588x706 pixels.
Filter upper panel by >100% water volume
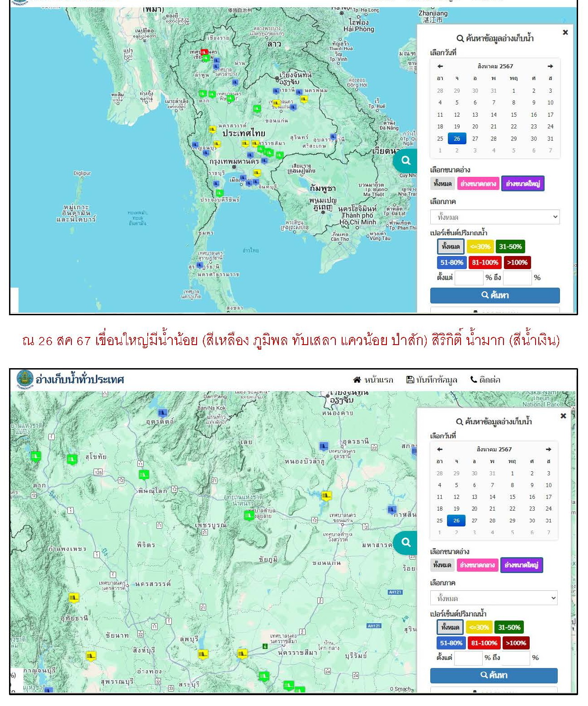[517, 263]
